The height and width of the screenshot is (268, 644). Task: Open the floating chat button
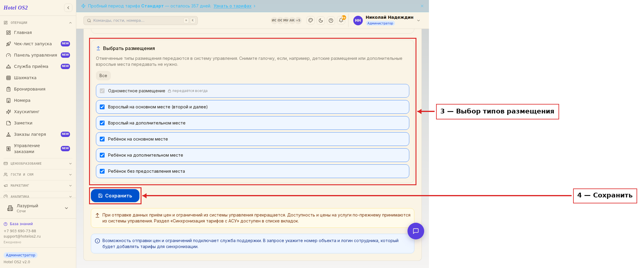[416, 231]
